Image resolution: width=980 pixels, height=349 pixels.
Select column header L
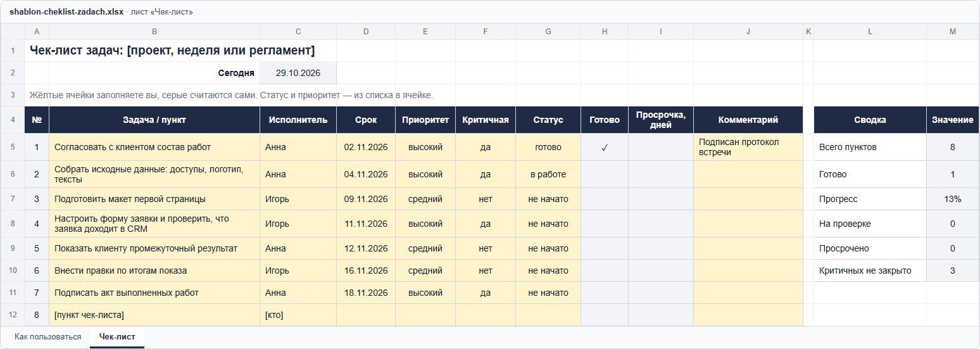pyautogui.click(x=870, y=32)
